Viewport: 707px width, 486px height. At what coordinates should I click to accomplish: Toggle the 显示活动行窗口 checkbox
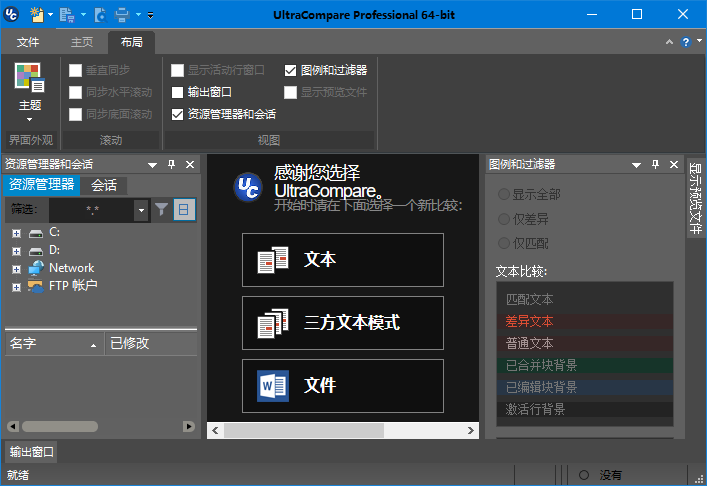(178, 70)
